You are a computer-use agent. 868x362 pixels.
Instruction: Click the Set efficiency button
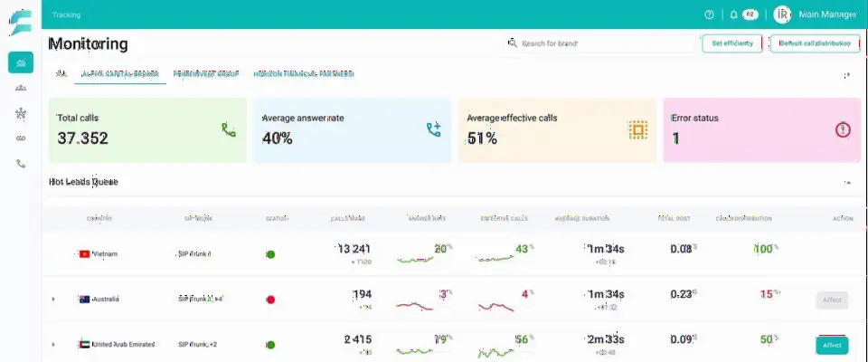(x=732, y=43)
